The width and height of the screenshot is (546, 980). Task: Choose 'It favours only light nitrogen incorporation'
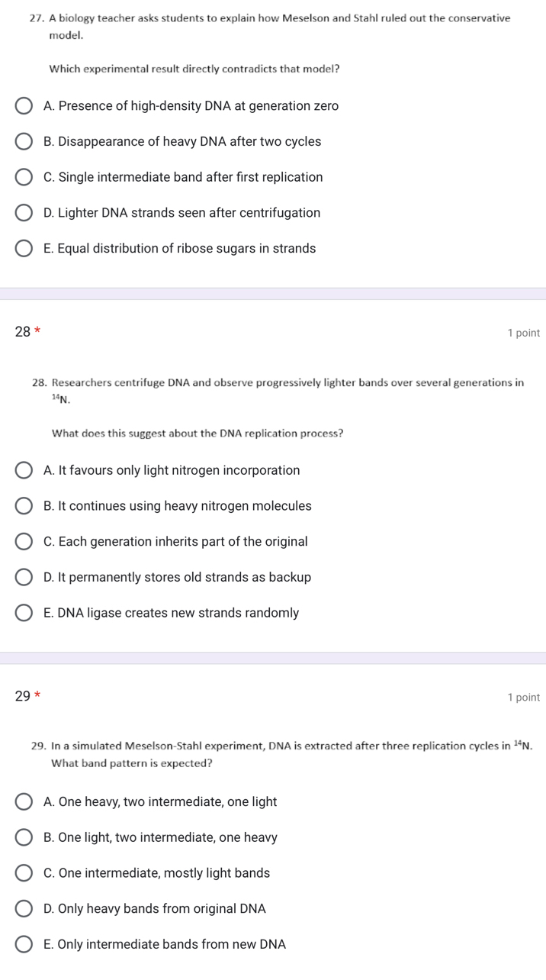(x=24, y=470)
